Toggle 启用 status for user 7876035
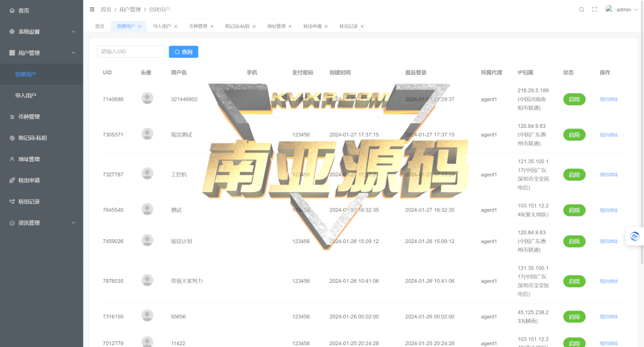Screen dimensions: 644x347 (x=574, y=282)
